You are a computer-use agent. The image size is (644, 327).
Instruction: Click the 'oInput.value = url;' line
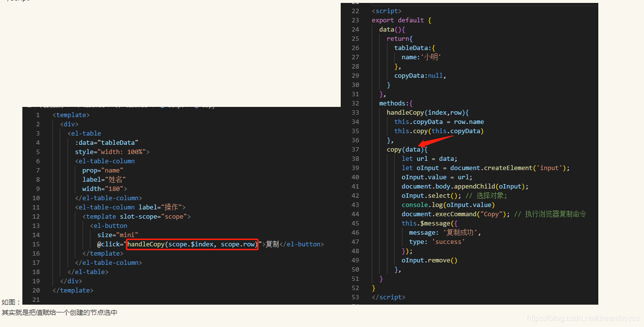(x=437, y=177)
